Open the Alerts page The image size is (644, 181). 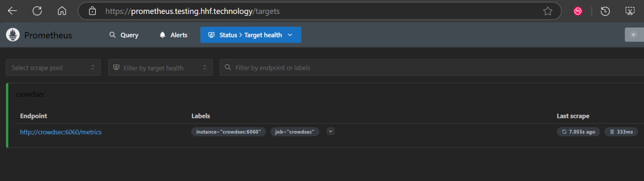[173, 35]
